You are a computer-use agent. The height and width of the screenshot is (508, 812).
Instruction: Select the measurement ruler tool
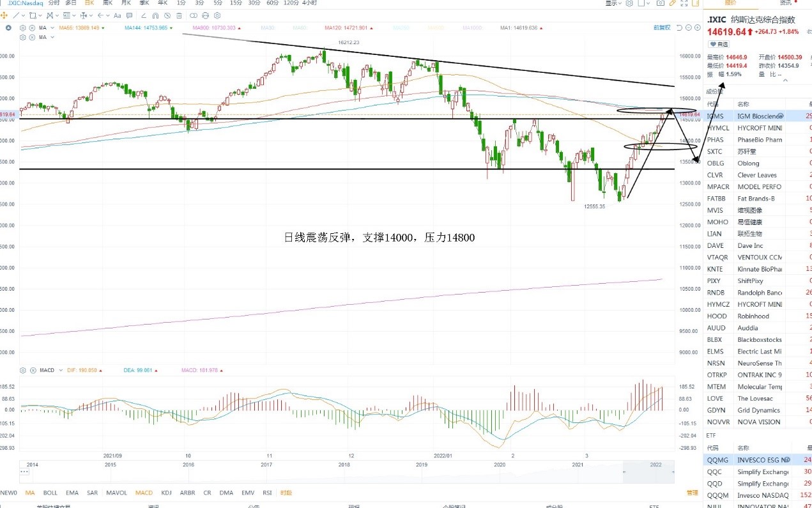tap(83, 15)
